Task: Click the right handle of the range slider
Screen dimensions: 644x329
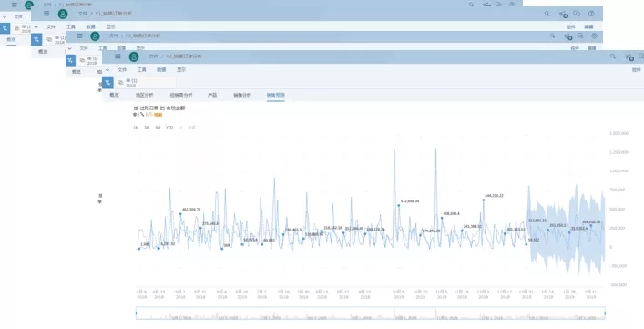Action: 605,313
